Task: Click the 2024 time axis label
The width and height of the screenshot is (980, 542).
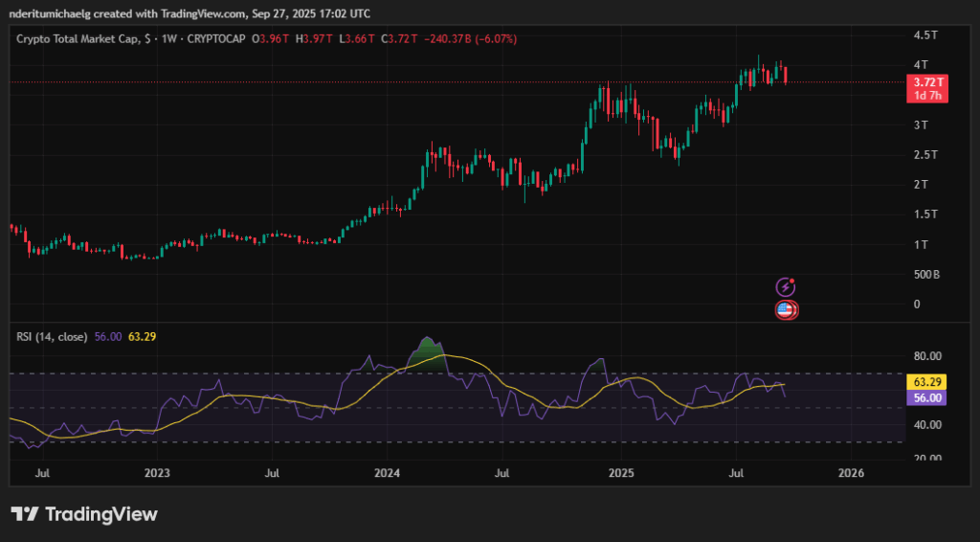Action: 387,473
